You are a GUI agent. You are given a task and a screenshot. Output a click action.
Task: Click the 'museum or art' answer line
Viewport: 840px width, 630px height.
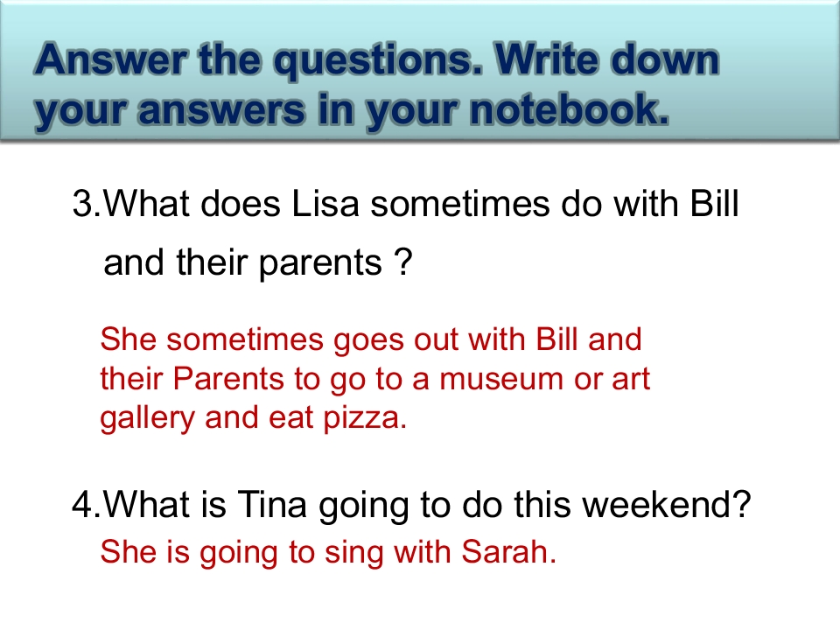375,380
